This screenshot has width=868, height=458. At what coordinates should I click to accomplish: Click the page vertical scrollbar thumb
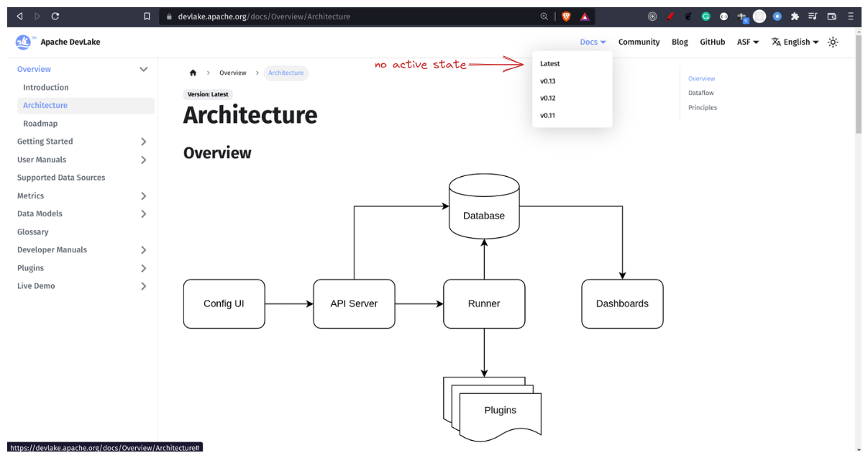point(858,85)
